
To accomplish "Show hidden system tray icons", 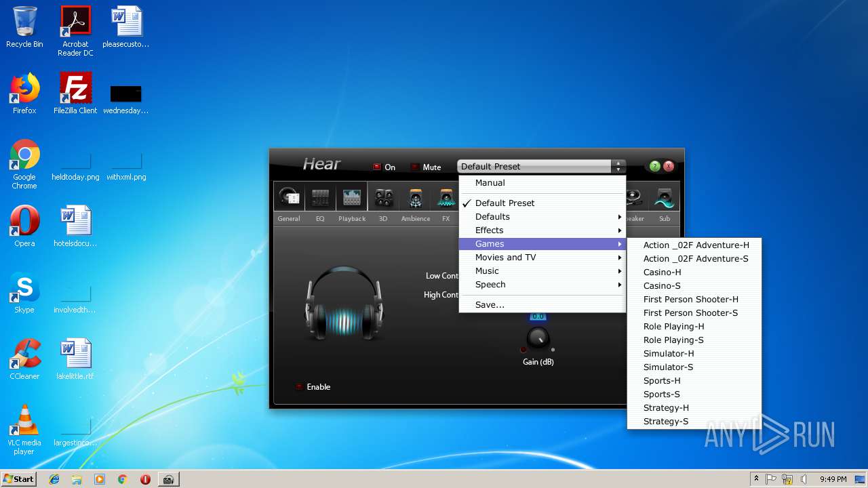I will coord(756,479).
